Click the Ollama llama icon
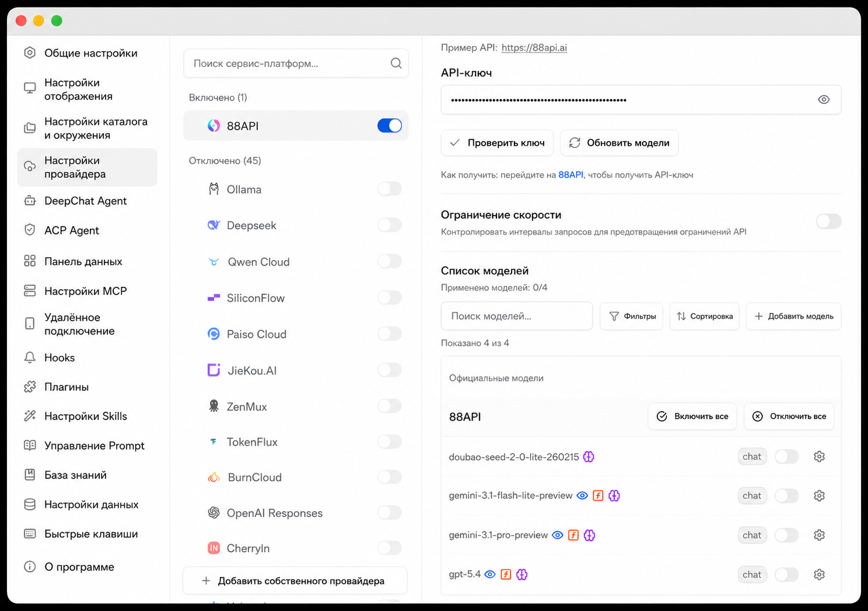Screen dimensions: 868x611 point(214,189)
